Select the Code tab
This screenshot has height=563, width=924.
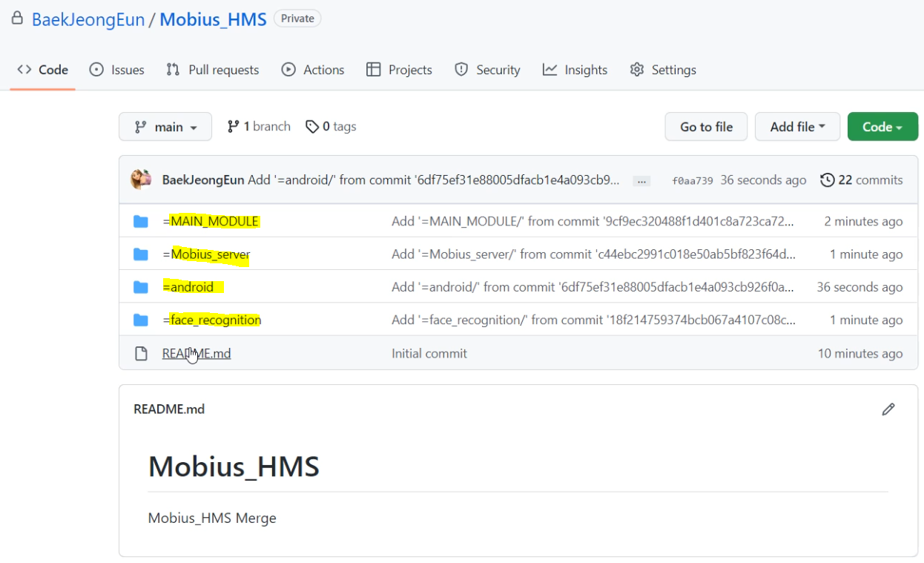tap(43, 70)
